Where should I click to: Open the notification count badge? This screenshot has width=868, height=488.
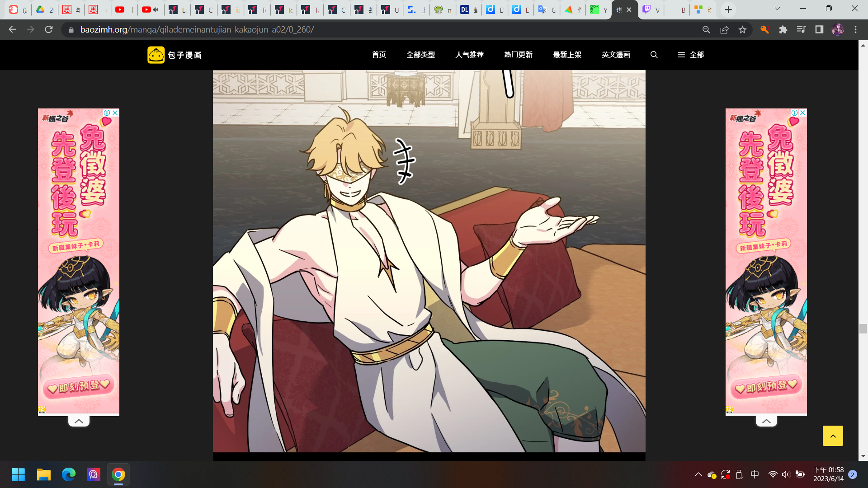point(853,474)
